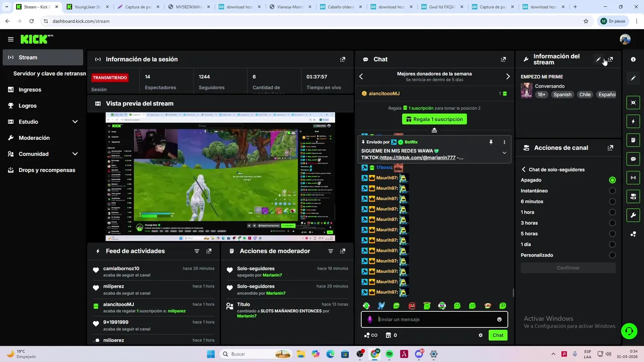Open the emoji picker in message box
This screenshot has width=644, height=362.
[x=499, y=319]
